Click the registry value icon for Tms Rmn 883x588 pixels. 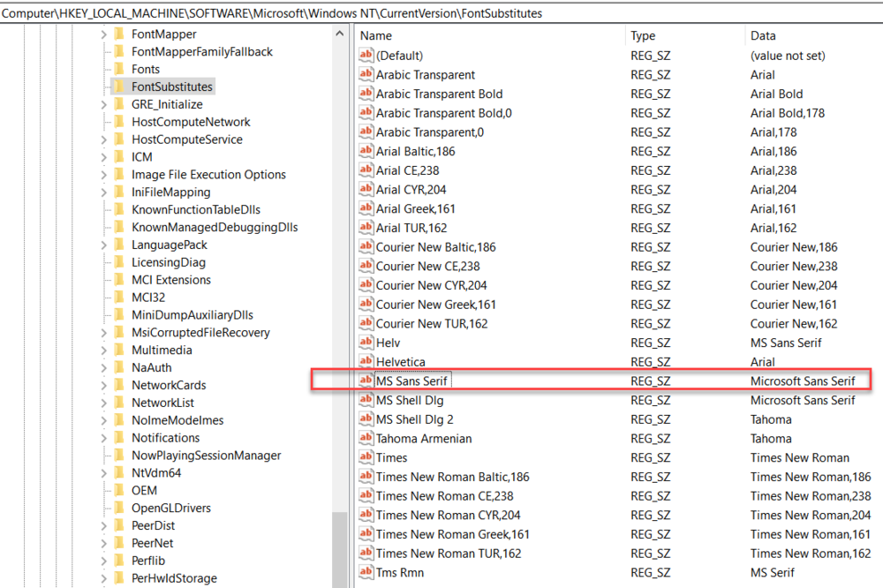point(366,573)
